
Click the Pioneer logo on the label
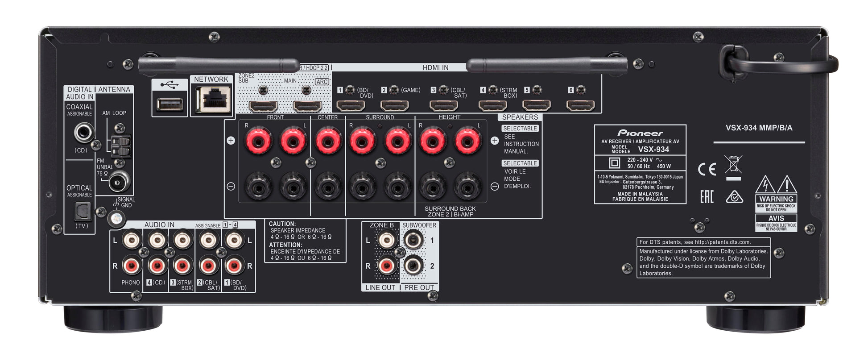tap(640, 133)
